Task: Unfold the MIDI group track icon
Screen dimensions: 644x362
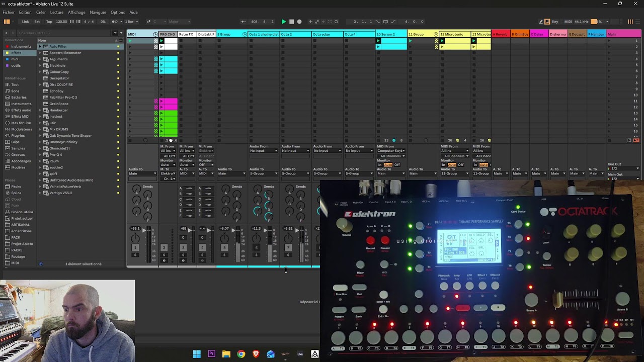Action: [155, 34]
